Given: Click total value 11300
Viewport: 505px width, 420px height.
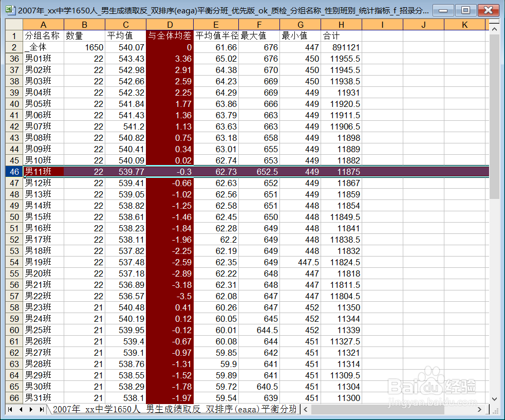Looking at the screenshot, I should (342, 398).
